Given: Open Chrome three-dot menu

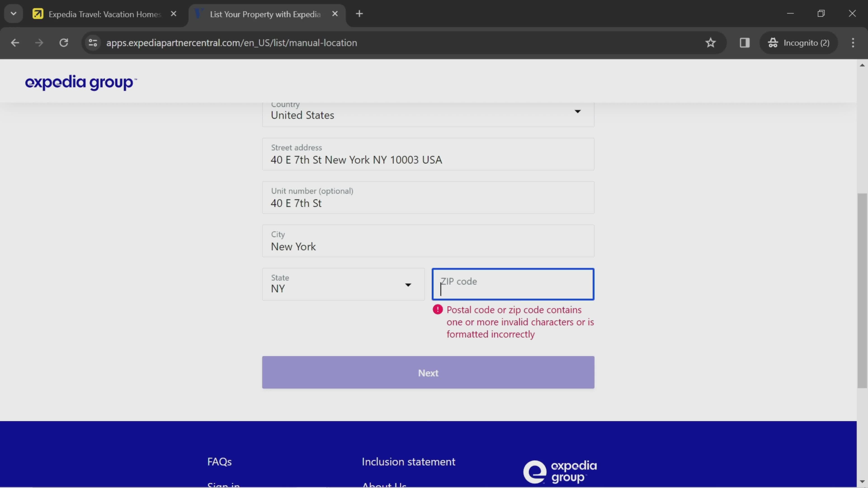Looking at the screenshot, I should [853, 43].
